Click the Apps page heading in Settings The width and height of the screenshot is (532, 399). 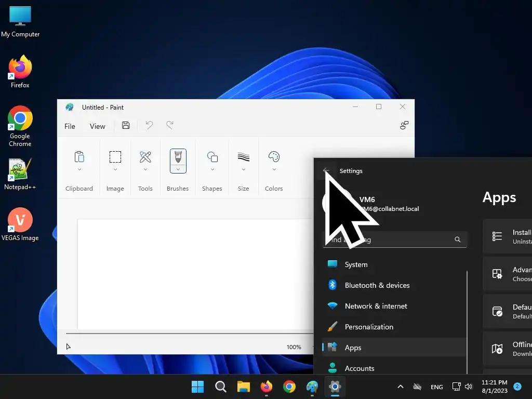499,197
